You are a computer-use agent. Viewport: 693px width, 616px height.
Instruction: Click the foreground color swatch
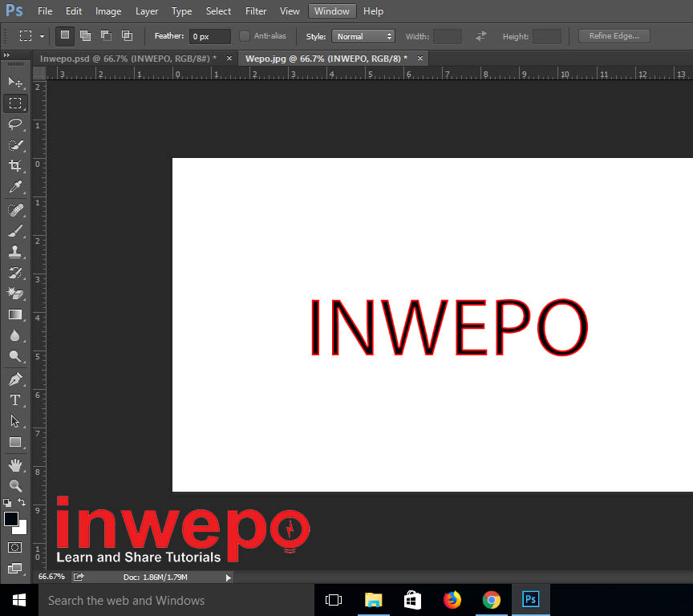click(11, 519)
